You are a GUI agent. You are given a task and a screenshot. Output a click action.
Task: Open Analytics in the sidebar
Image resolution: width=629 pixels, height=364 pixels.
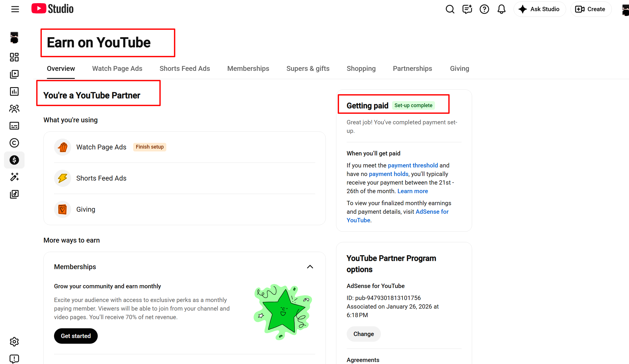[14, 91]
